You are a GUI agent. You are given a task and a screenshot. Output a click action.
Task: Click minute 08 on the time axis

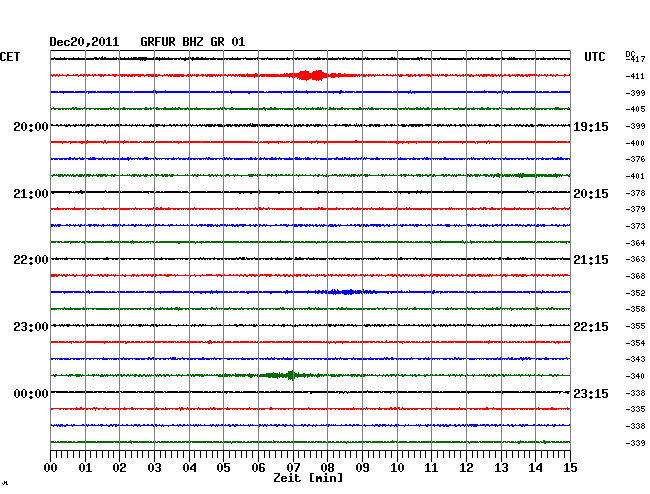327,468
